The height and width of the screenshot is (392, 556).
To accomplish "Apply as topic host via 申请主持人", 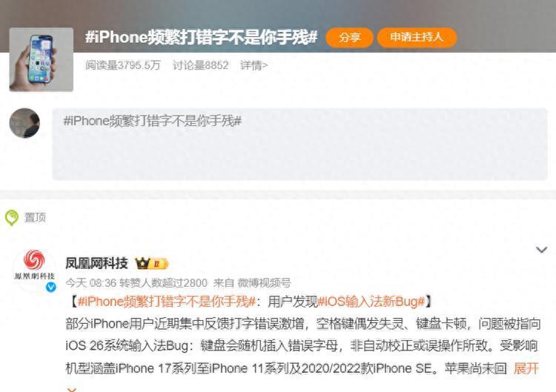I will (417, 38).
